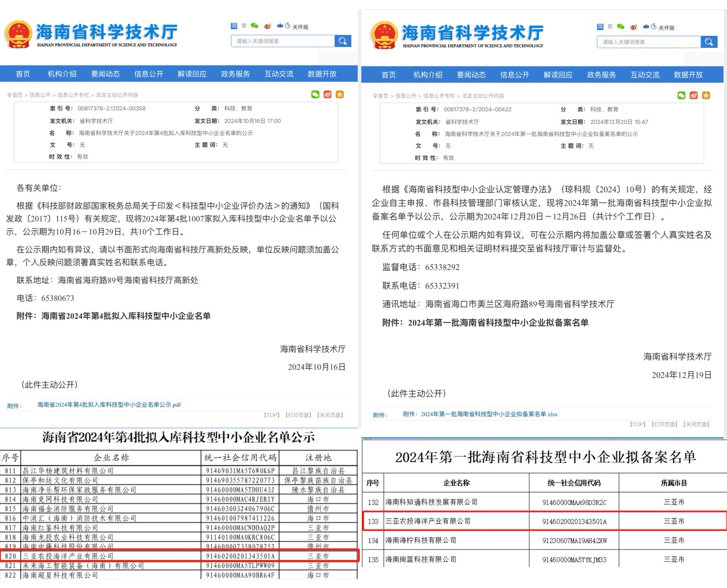The width and height of the screenshot is (727, 588).
Task: Switch to 简 simplified Chinese on right page
Action: (x=600, y=27)
